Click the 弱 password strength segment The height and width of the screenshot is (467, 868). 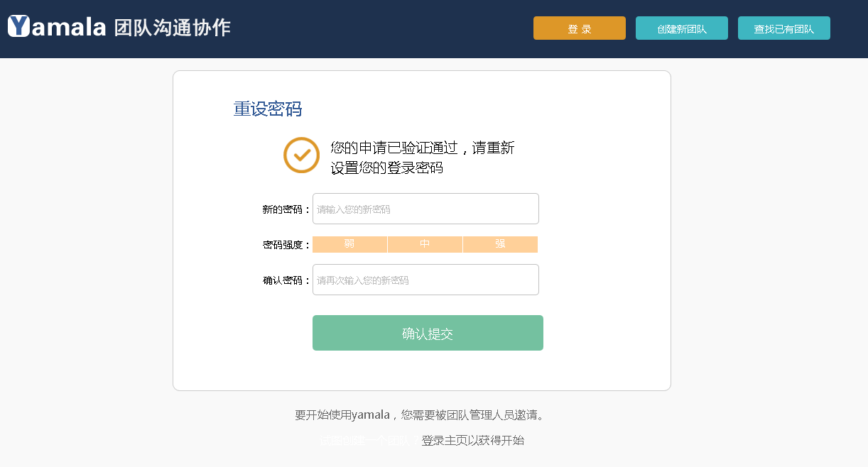(349, 244)
